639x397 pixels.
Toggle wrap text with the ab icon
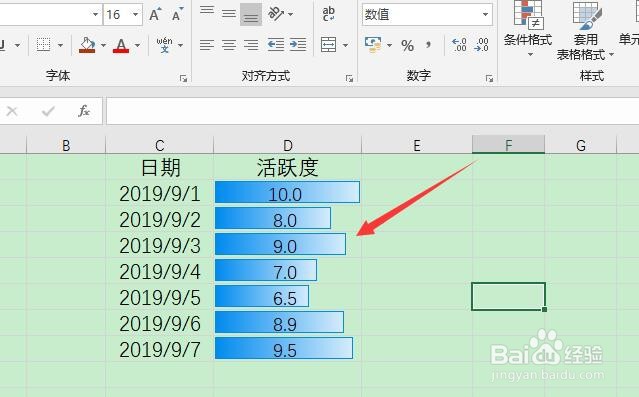coord(328,14)
